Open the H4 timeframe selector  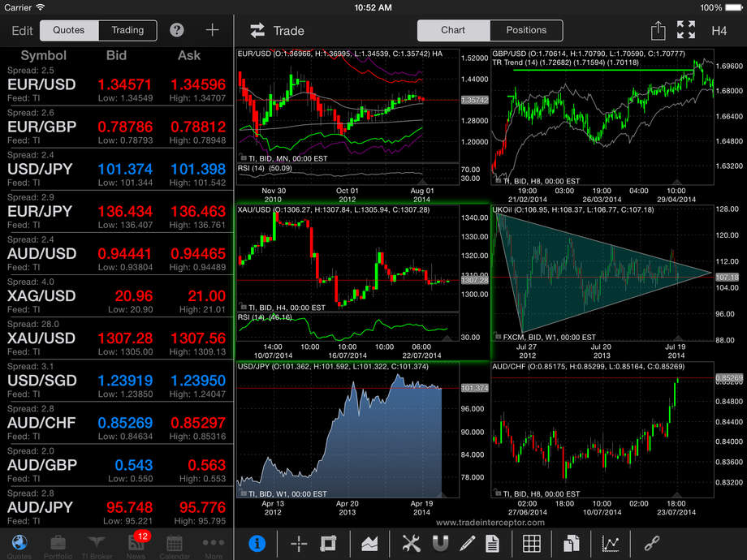[x=719, y=31]
